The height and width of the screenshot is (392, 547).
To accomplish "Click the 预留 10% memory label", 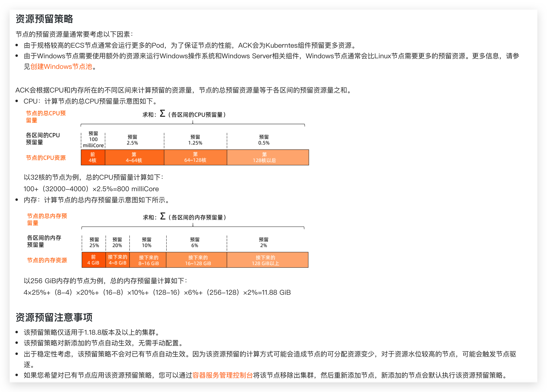I will click(147, 242).
